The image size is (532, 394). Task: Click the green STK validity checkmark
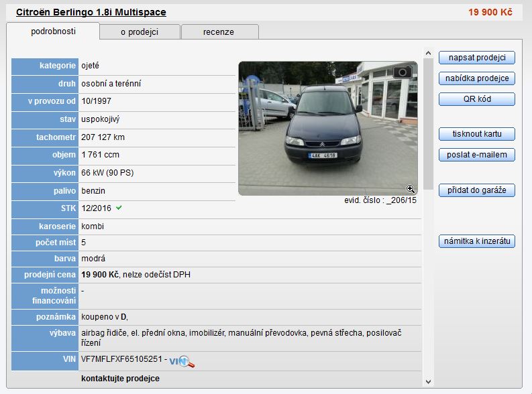[119, 208]
